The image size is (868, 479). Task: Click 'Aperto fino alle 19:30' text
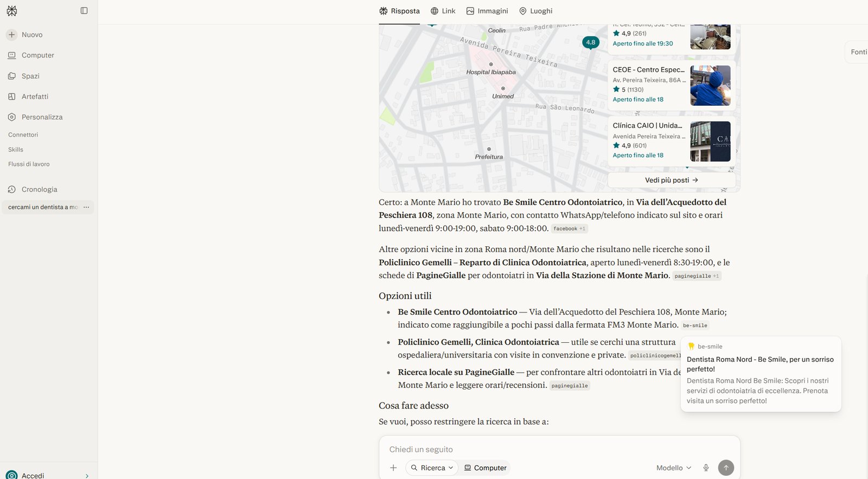tap(643, 44)
